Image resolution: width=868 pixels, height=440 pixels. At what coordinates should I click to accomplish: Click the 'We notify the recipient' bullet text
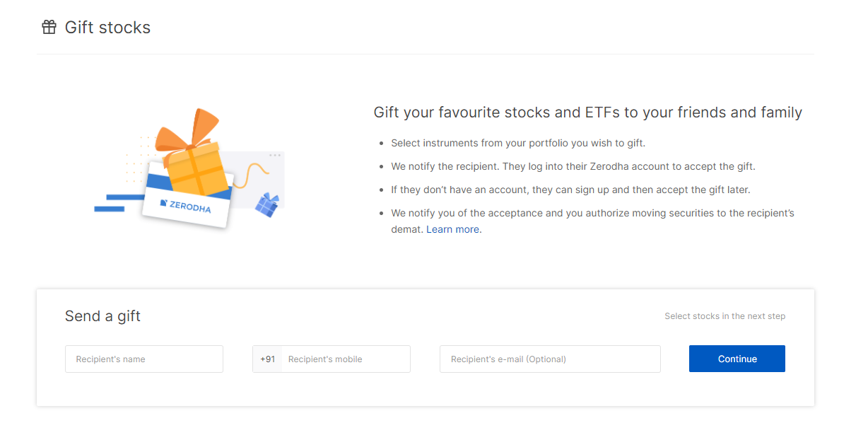tap(573, 166)
